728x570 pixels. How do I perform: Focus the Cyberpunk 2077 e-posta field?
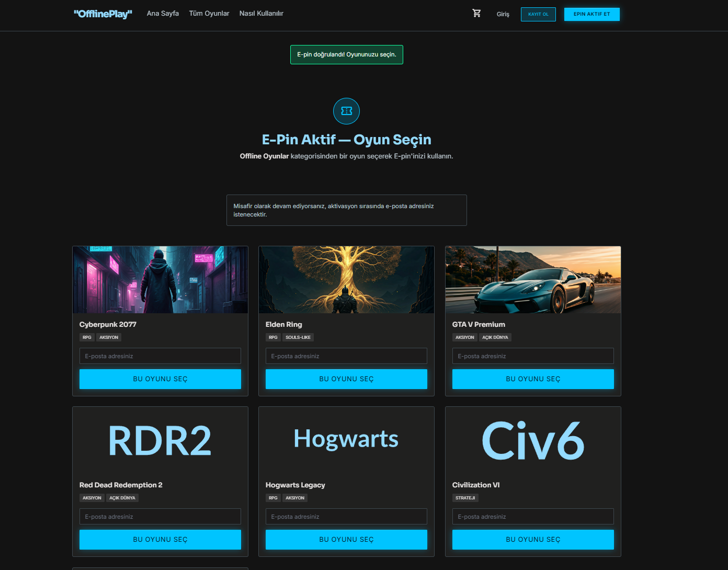[x=160, y=356]
